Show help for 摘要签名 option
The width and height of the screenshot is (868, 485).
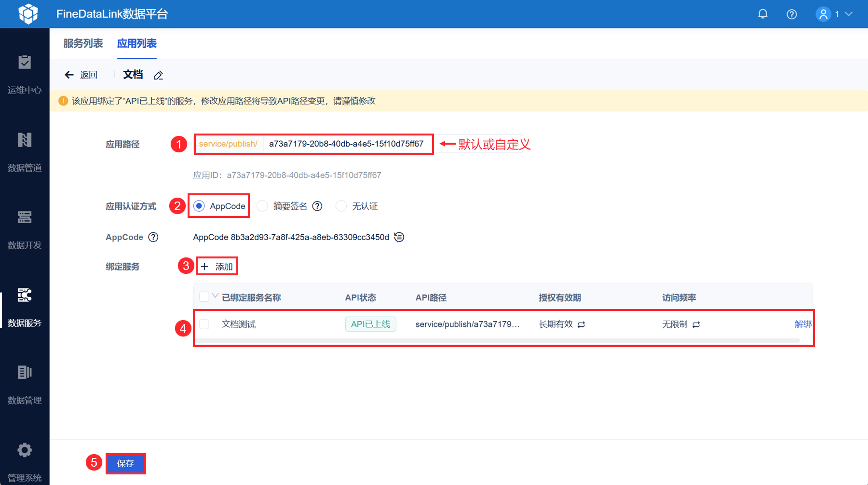pos(317,206)
